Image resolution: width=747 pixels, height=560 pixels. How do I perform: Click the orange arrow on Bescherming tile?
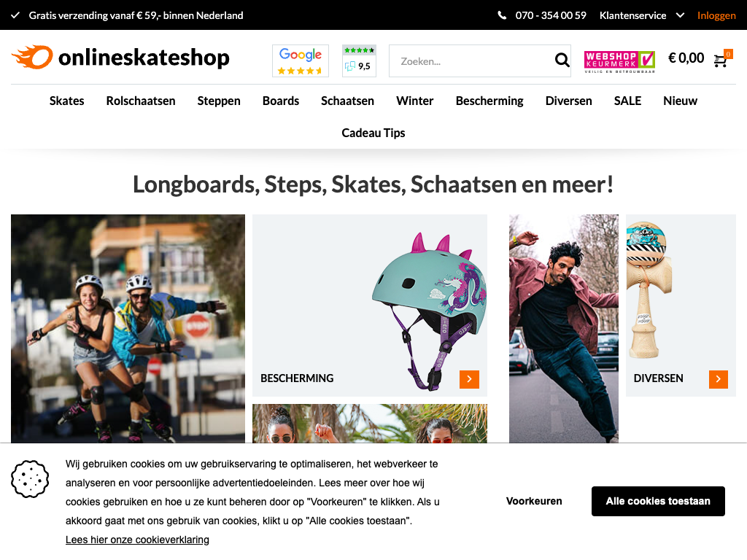(469, 379)
